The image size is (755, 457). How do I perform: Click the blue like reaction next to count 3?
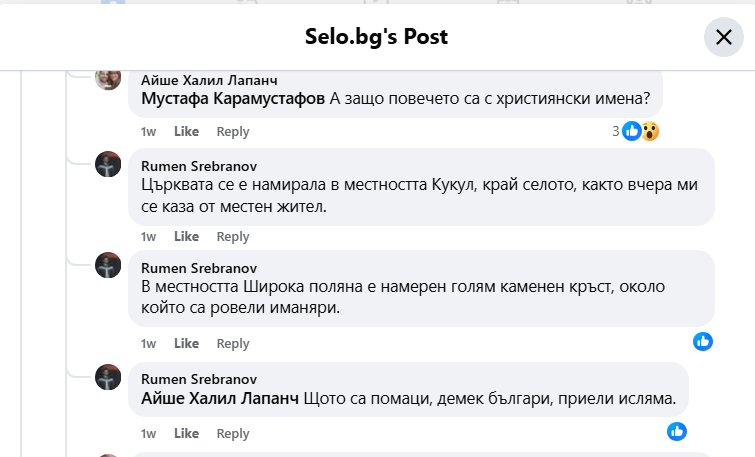pos(632,131)
